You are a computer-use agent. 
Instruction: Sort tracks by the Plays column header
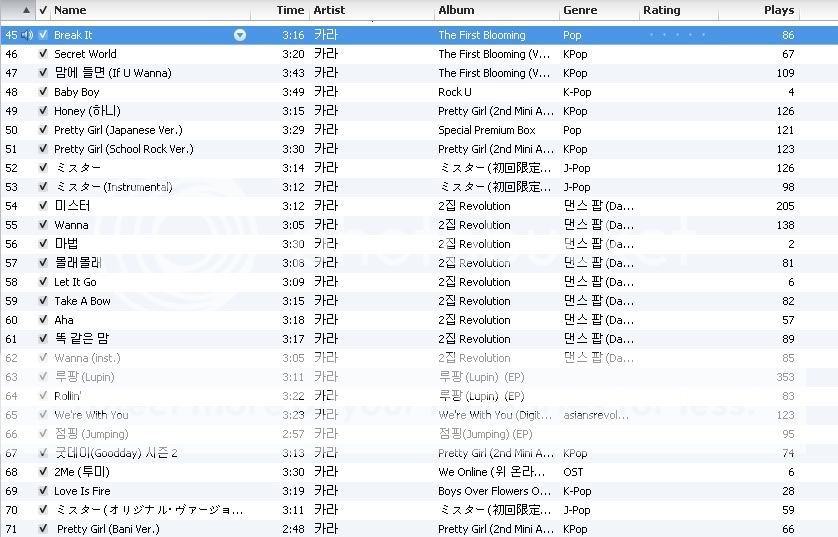(x=778, y=10)
